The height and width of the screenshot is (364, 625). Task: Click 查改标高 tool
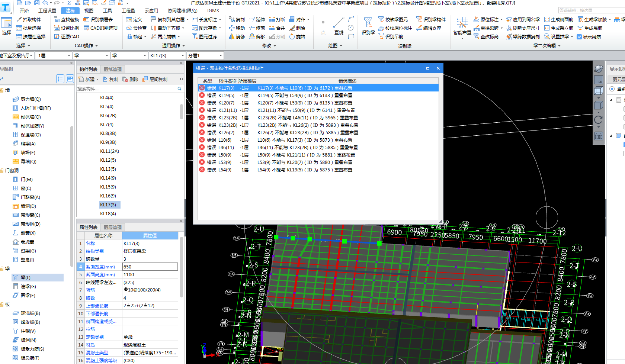pyautogui.click(x=486, y=36)
